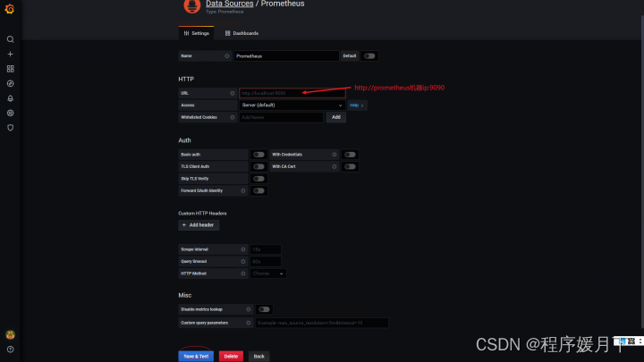Screen dimensions: 644x362
Task: Switch to the Settings tab
Action: click(x=196, y=33)
